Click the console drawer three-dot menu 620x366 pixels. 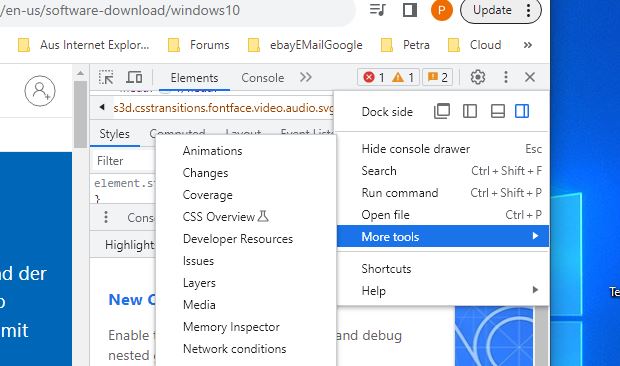[x=106, y=217]
